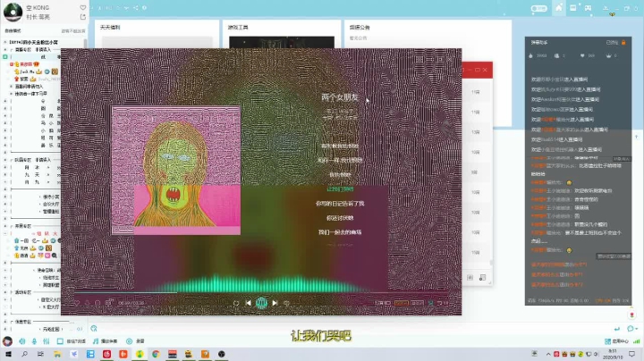The image size is (644, 361).
Task: Click the channel avatar picture
Action: click(13, 12)
